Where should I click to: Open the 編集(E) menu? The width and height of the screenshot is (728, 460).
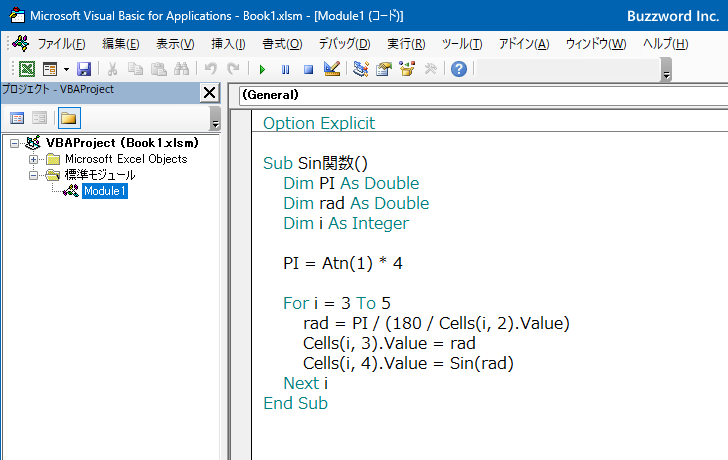(x=121, y=44)
